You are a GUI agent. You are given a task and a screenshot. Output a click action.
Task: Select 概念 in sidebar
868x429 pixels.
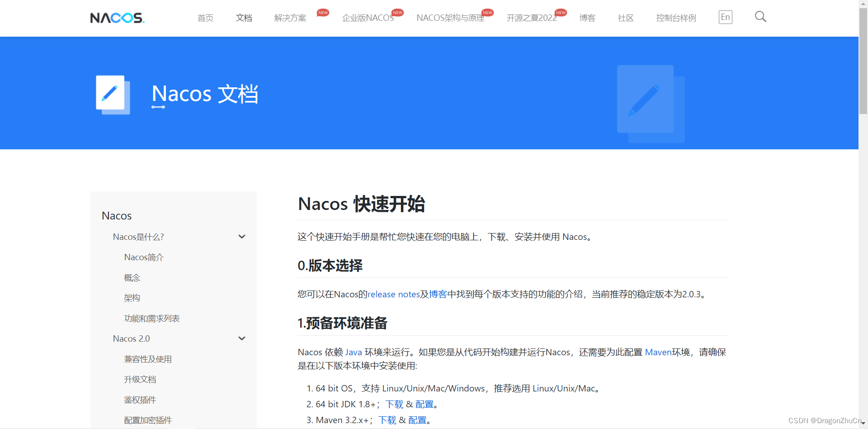click(x=132, y=277)
